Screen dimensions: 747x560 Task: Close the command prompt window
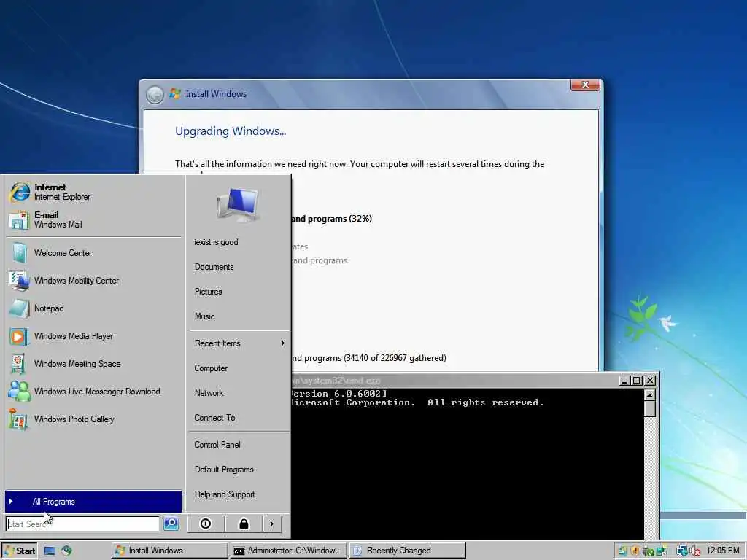pyautogui.click(x=649, y=380)
